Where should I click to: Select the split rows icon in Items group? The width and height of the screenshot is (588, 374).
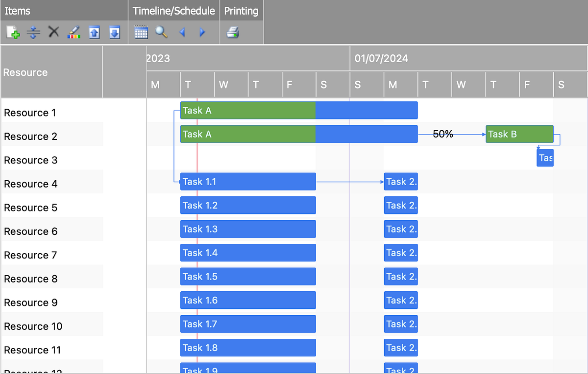point(32,32)
